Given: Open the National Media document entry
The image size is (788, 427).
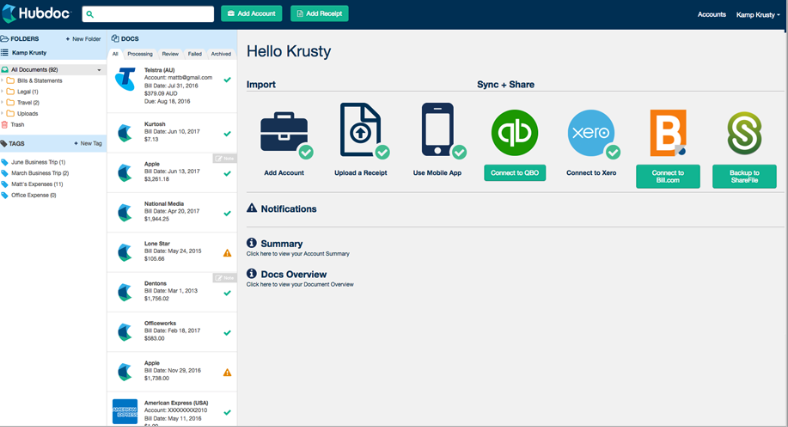Looking at the screenshot, I should tap(172, 212).
